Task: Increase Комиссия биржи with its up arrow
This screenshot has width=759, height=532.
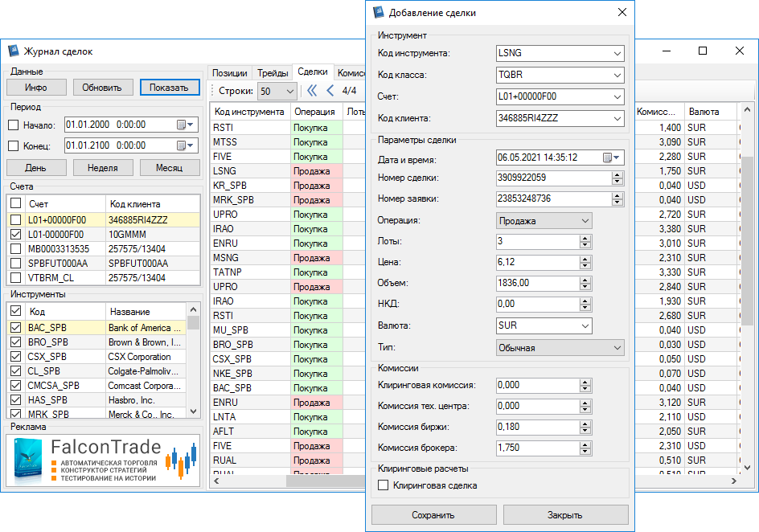Action: click(585, 424)
